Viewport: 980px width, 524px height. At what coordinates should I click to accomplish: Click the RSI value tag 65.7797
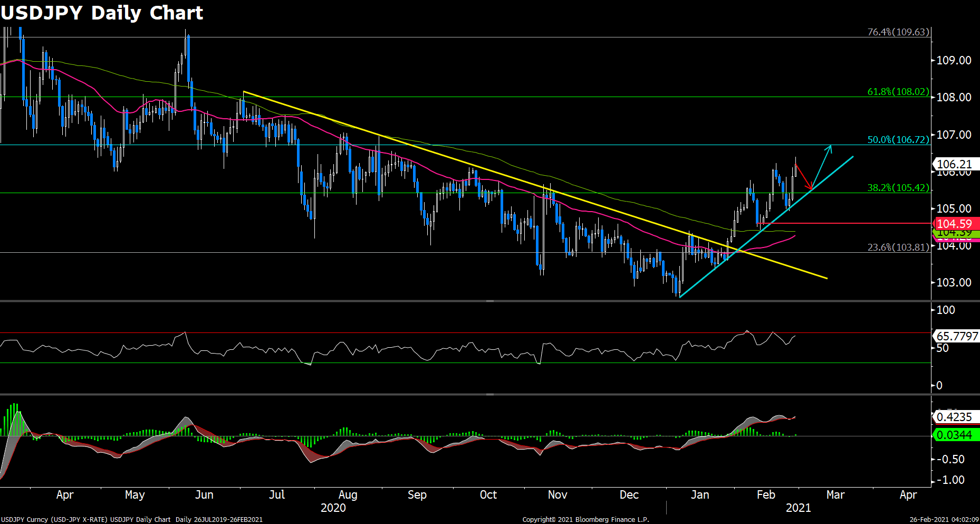coord(956,336)
